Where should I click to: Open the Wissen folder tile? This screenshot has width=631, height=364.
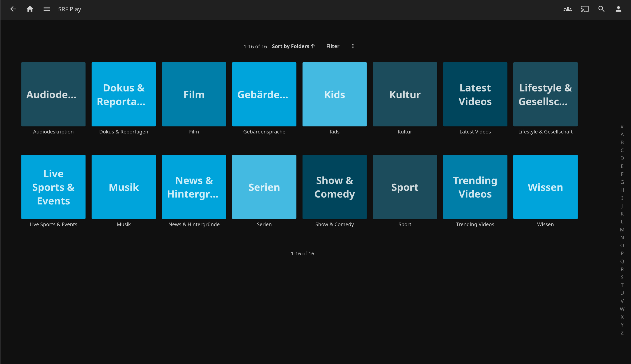click(545, 187)
